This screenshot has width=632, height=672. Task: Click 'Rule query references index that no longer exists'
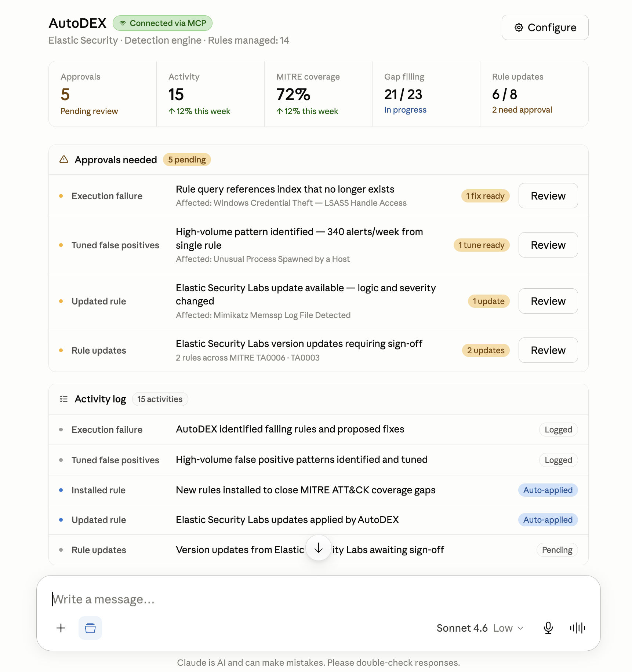(x=285, y=189)
